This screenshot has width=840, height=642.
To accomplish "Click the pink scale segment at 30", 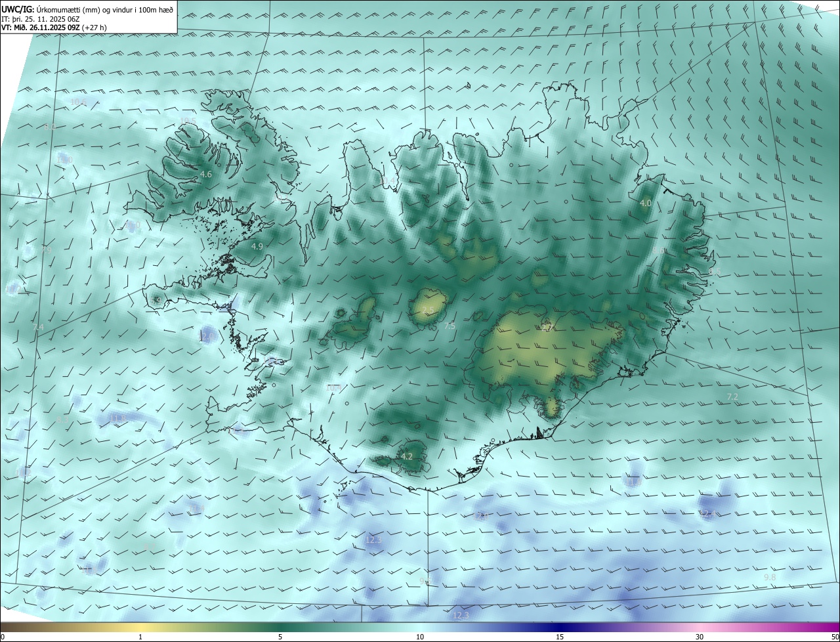I will coord(700,627).
